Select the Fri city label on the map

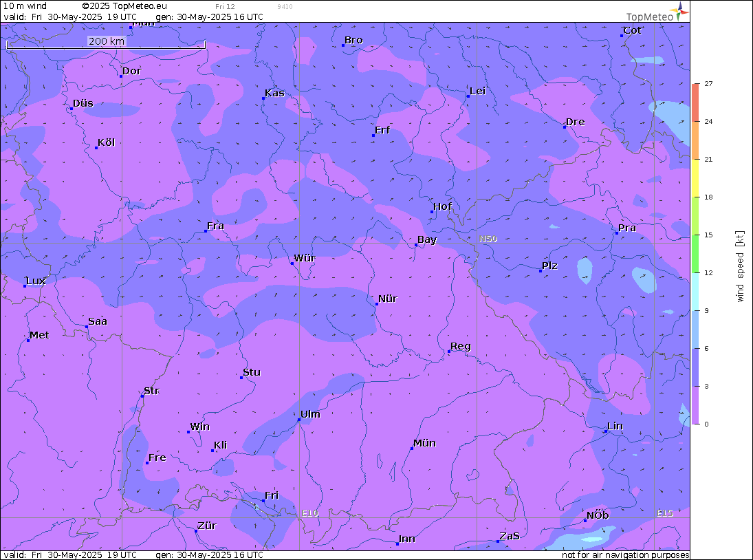[x=272, y=495]
